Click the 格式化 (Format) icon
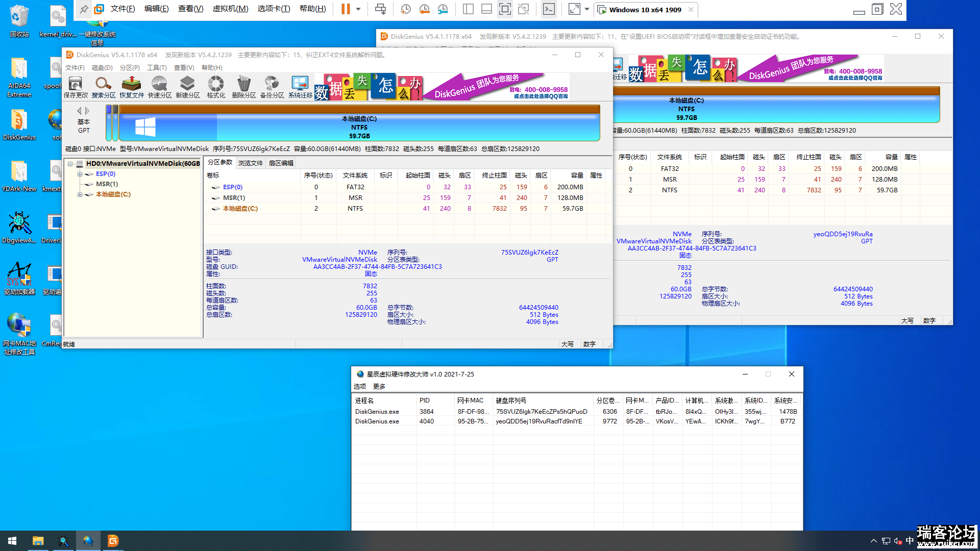 pyautogui.click(x=216, y=87)
